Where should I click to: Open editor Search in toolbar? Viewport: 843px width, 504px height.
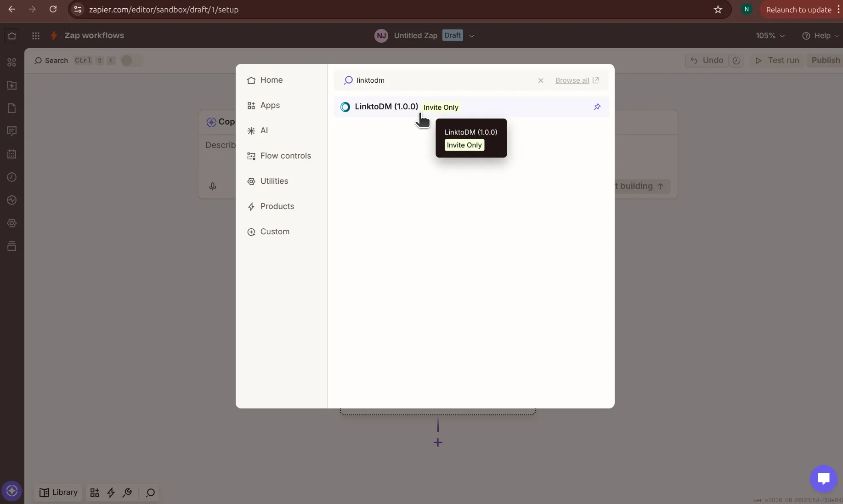[51, 61]
